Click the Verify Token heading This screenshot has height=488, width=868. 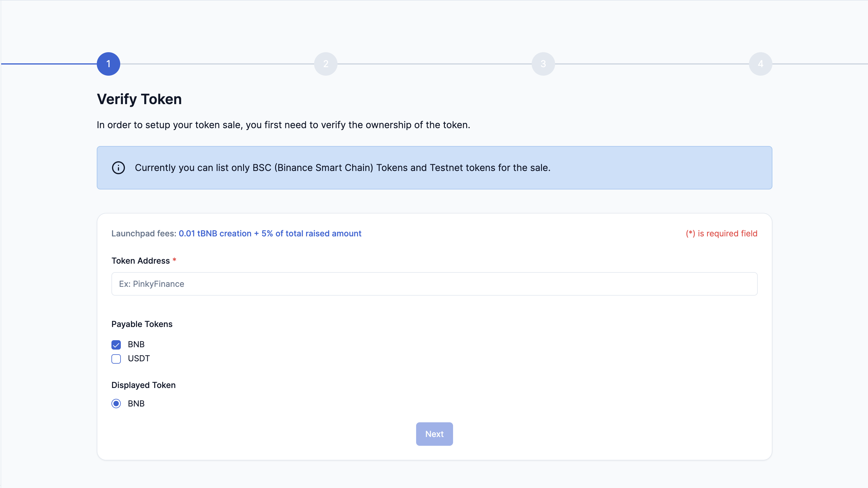tap(139, 99)
